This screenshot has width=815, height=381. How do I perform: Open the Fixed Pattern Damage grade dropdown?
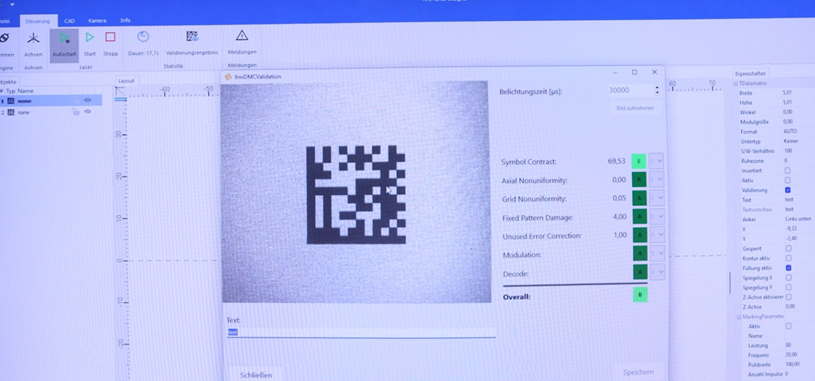657,216
